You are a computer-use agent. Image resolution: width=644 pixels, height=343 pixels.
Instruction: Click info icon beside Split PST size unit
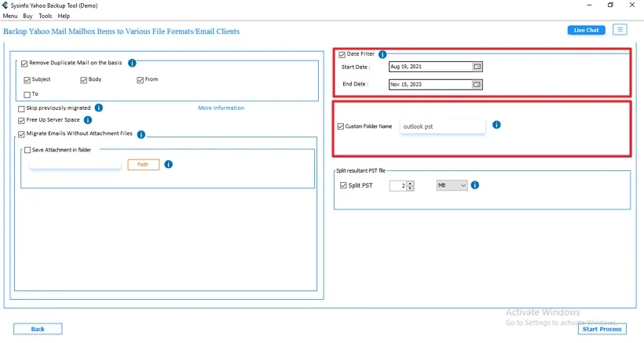coord(475,185)
